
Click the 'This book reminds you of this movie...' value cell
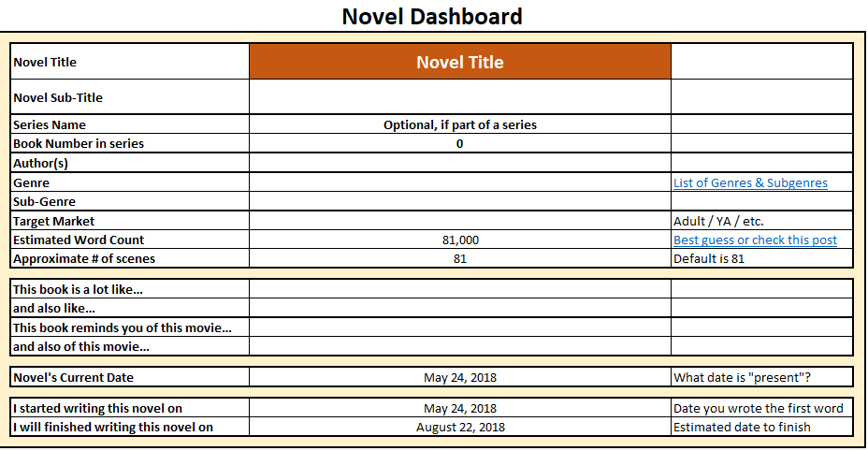point(459,327)
